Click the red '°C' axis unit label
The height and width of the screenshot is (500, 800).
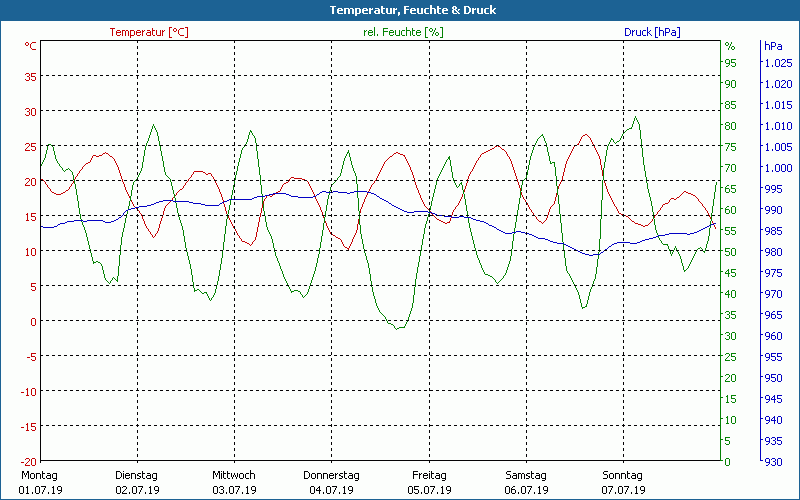(30, 46)
